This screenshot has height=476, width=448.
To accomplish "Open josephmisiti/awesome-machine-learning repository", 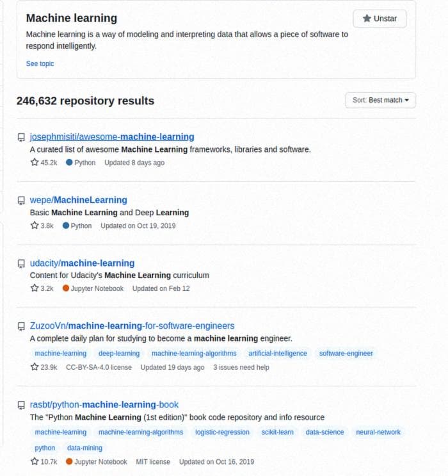I will [x=112, y=137].
